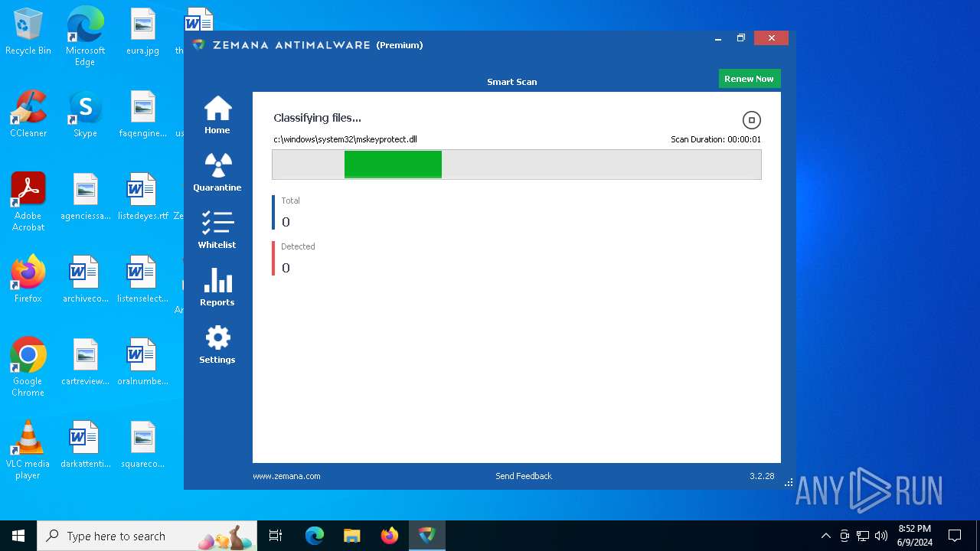Click the Smart Scan heading
The image size is (980, 551).
point(512,82)
